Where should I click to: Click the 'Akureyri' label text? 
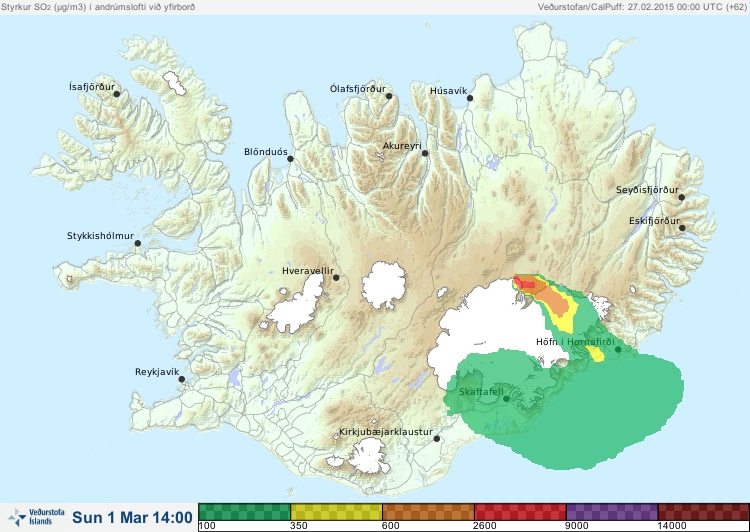(x=402, y=146)
